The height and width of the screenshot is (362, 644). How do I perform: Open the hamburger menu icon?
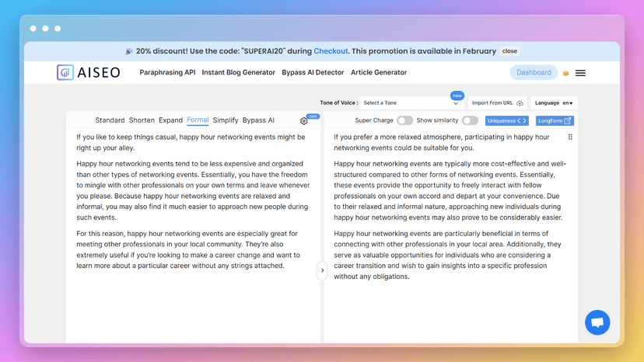pyautogui.click(x=580, y=73)
